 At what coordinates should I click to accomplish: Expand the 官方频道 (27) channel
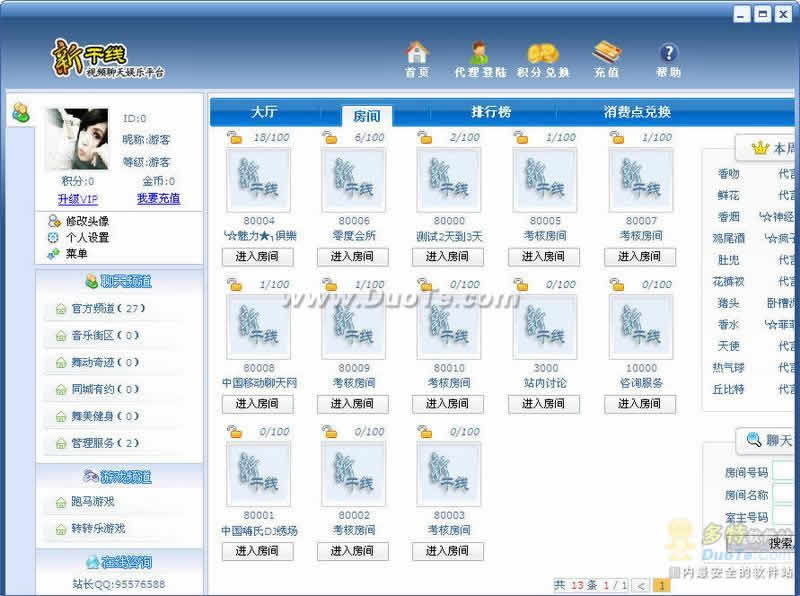point(108,309)
